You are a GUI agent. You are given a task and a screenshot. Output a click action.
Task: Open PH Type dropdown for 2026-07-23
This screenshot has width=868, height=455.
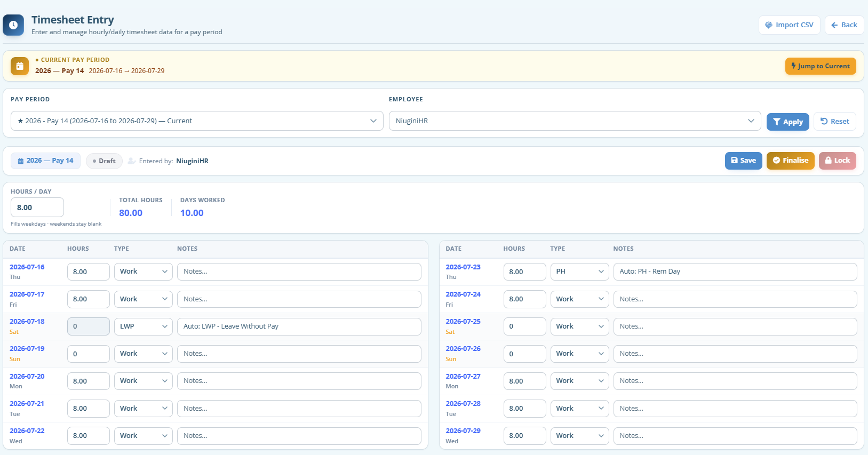[580, 272]
